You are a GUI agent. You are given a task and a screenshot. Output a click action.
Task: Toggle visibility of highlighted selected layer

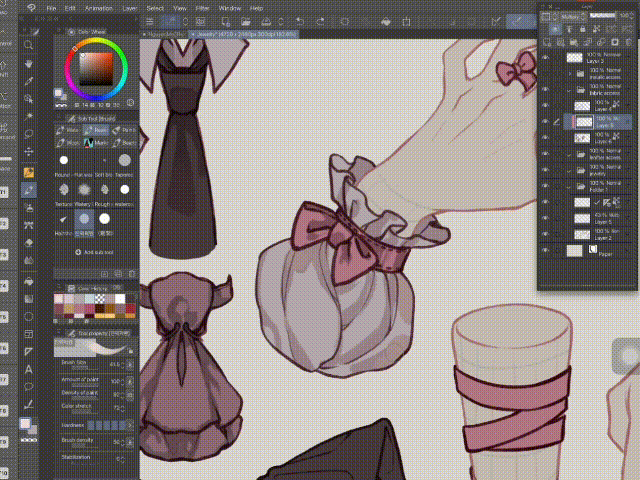pyautogui.click(x=545, y=122)
